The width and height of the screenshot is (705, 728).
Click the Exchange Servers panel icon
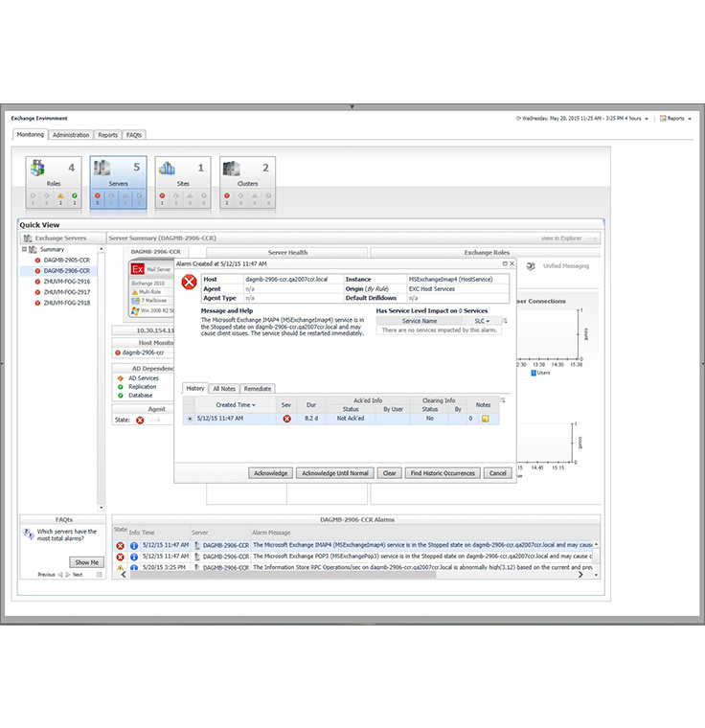coord(28,239)
